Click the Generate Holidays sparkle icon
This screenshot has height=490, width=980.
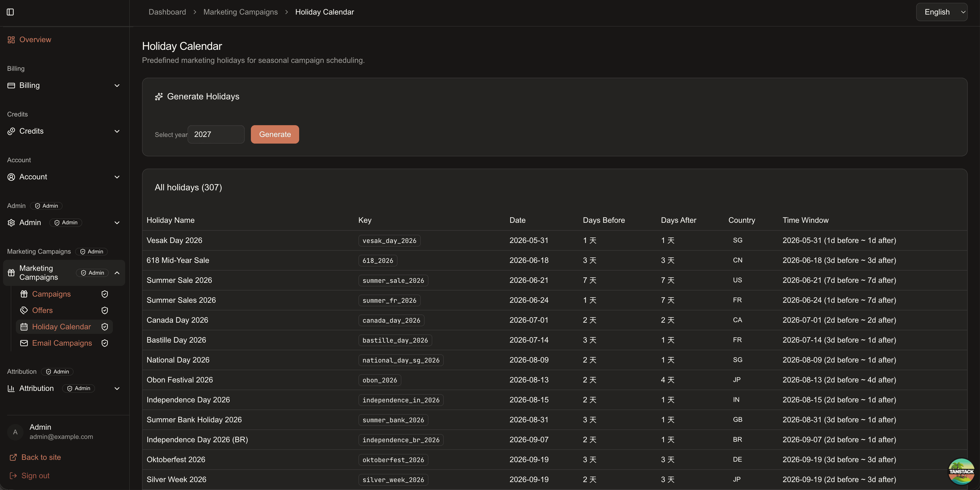point(159,97)
